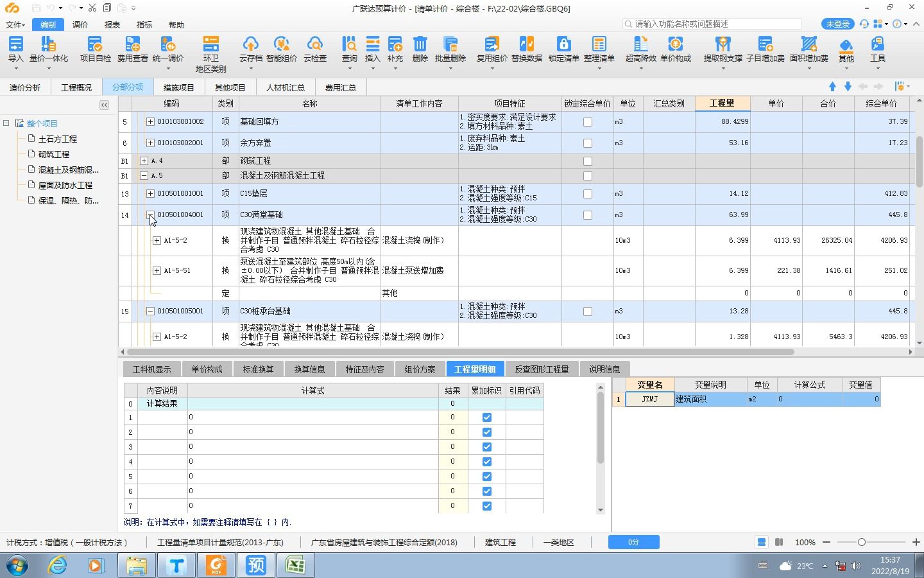
Task: Run 项目自检 project self-check
Action: [95, 49]
